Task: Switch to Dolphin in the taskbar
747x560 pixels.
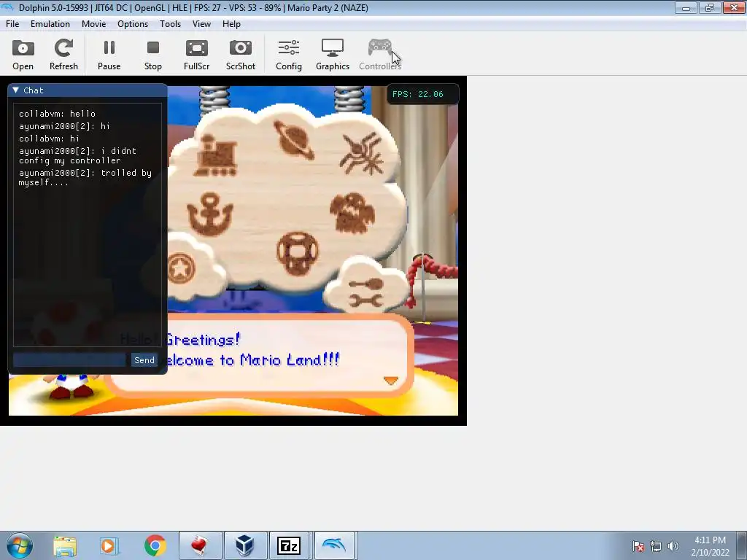Action: click(334, 545)
